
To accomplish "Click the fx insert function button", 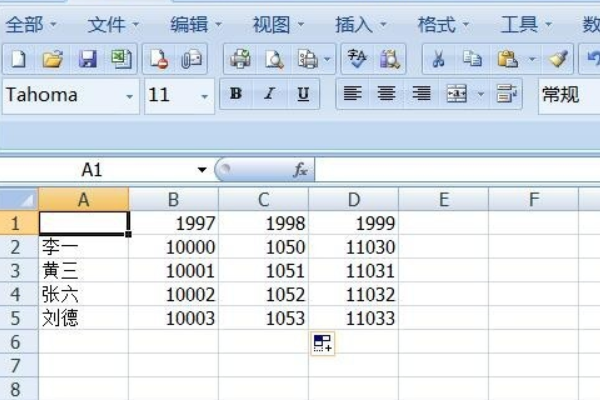I will click(x=300, y=170).
